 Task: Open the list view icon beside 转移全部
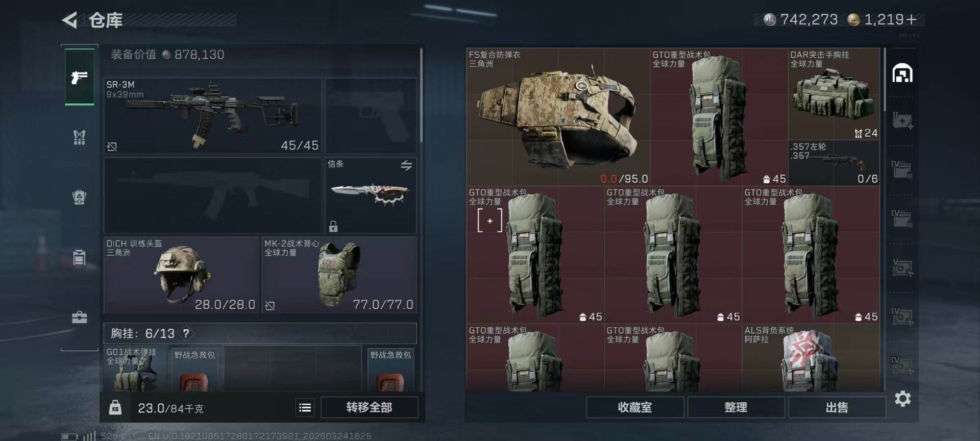pyautogui.click(x=305, y=407)
